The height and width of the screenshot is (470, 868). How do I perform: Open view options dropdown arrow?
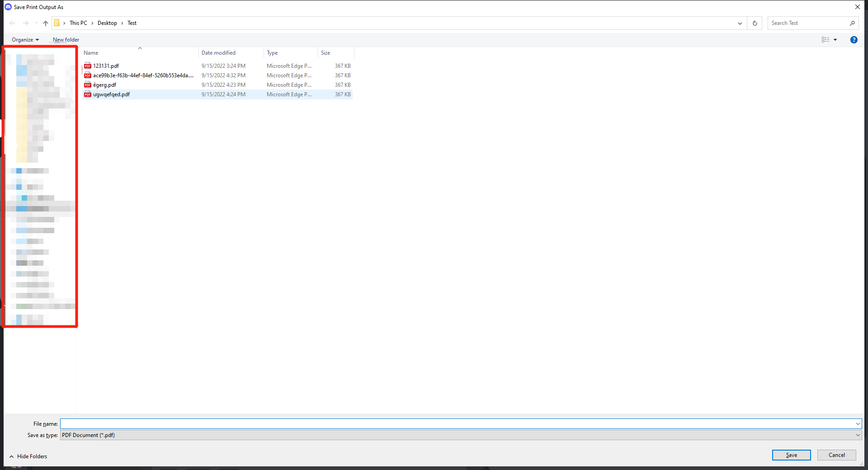(835, 40)
